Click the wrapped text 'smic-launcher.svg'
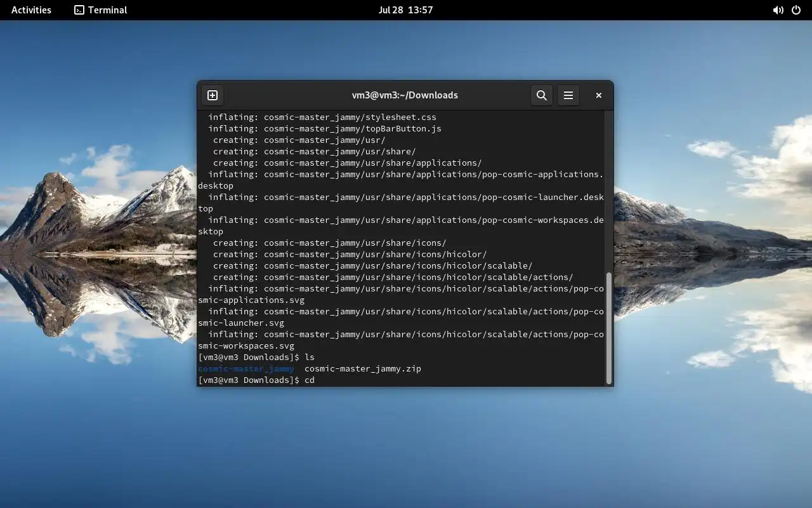812x508 pixels. click(241, 323)
